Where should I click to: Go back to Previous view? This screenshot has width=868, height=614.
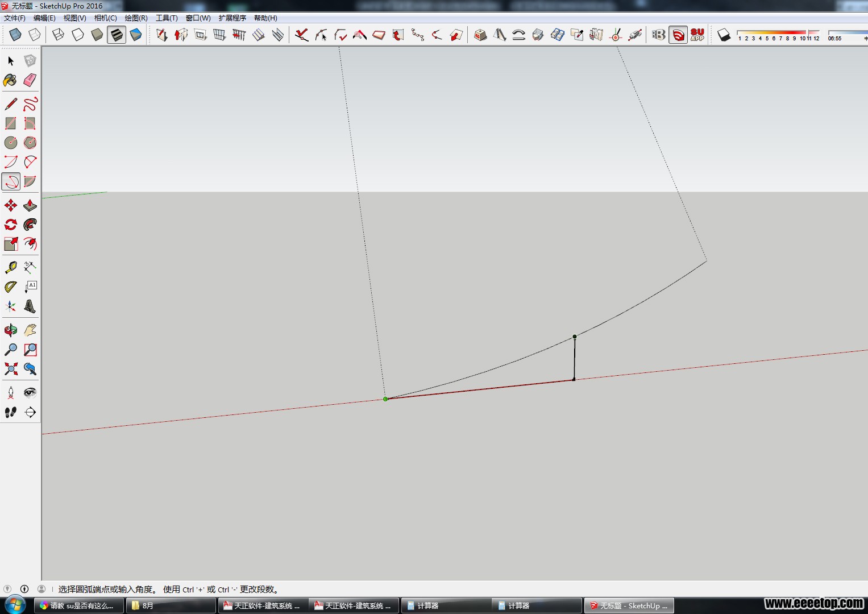pyautogui.click(x=30, y=369)
